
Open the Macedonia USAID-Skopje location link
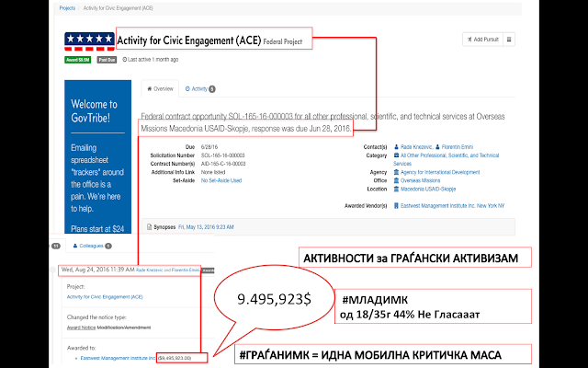coord(428,189)
